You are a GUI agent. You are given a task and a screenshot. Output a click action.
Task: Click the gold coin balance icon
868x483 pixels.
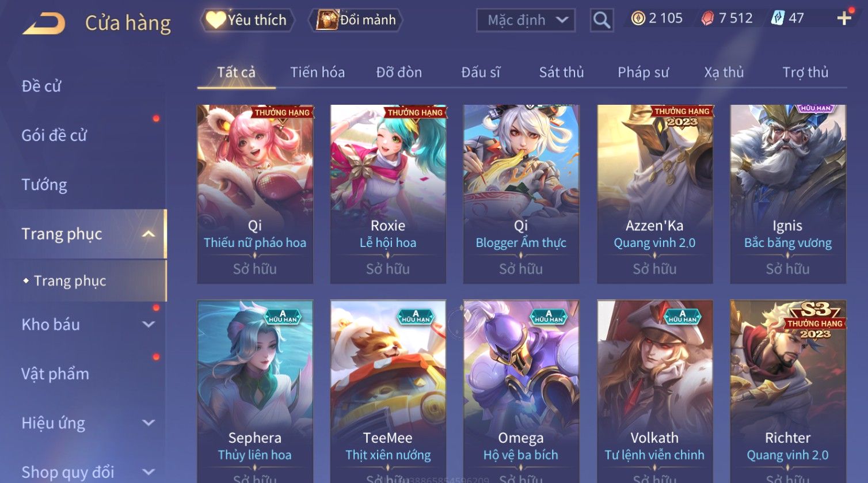click(638, 18)
